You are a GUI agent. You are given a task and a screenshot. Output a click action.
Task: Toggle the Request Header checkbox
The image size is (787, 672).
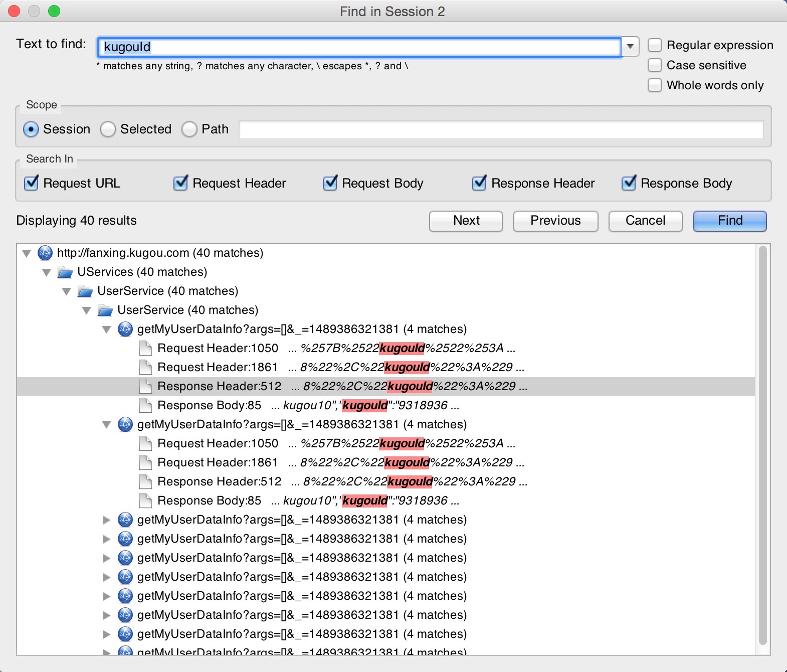[x=181, y=183]
